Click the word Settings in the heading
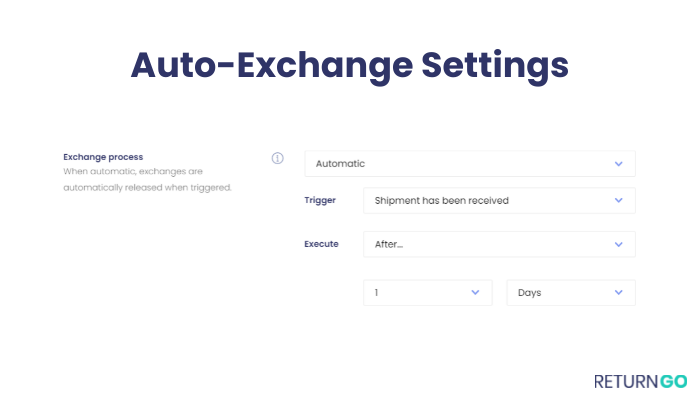This screenshot has width=700, height=400. click(495, 66)
